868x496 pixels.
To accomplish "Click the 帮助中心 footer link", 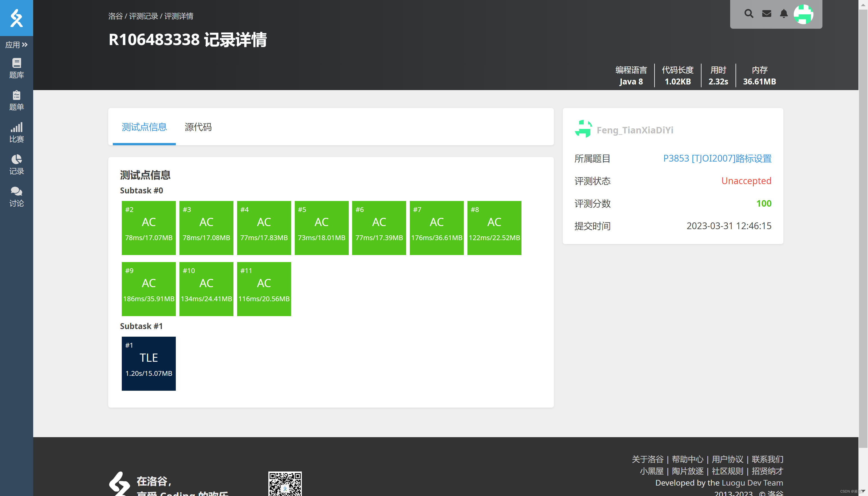I will point(687,459).
